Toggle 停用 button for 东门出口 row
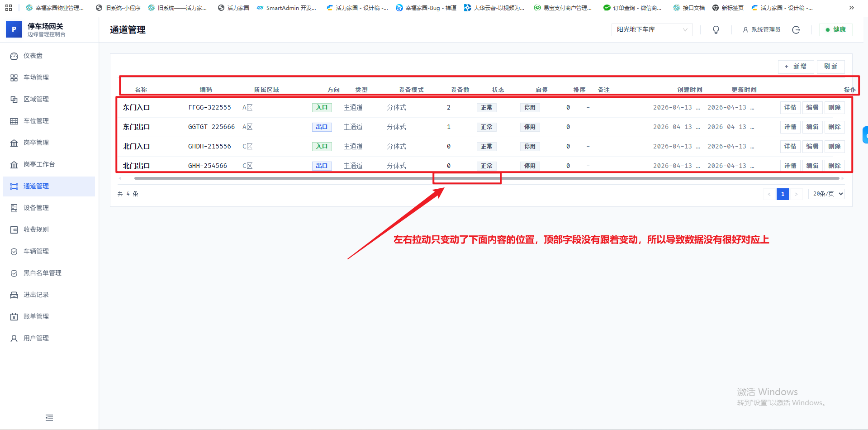The image size is (868, 430). point(530,127)
